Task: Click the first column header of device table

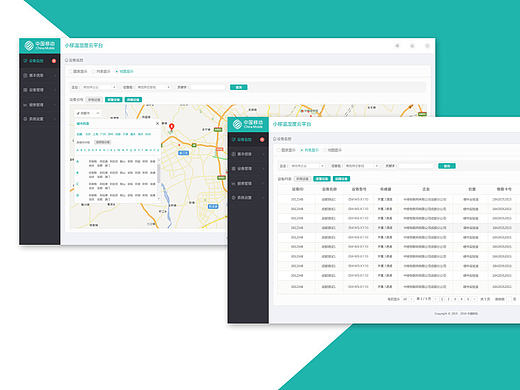Action: (x=298, y=189)
